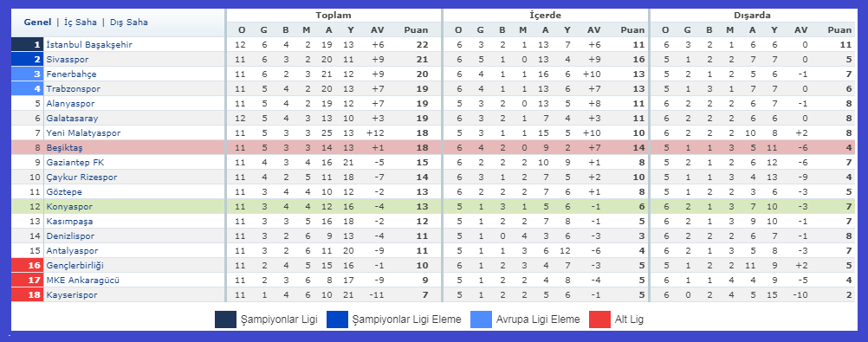This screenshot has width=868, height=342.
Task: Open the İstanbul Başakşehir team link
Action: (89, 44)
